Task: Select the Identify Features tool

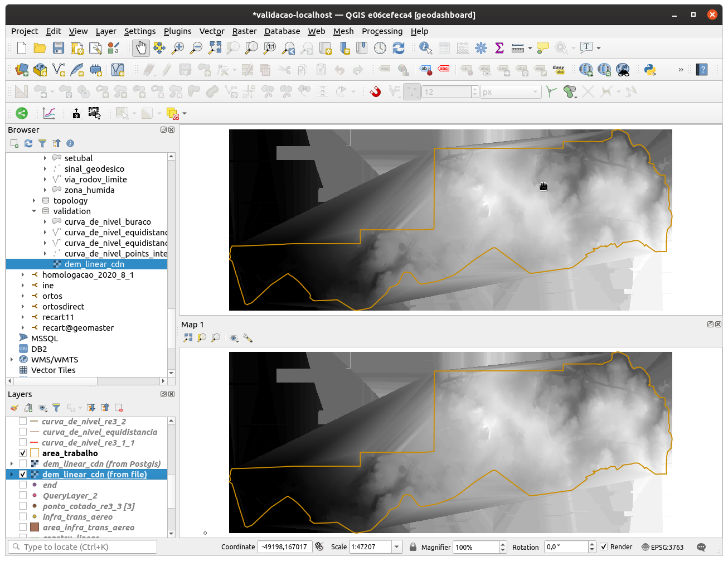Action: click(x=425, y=48)
